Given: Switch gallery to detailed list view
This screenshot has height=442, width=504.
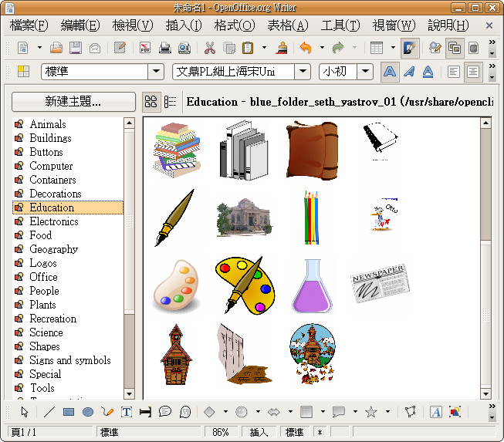Looking at the screenshot, I should pos(171,102).
